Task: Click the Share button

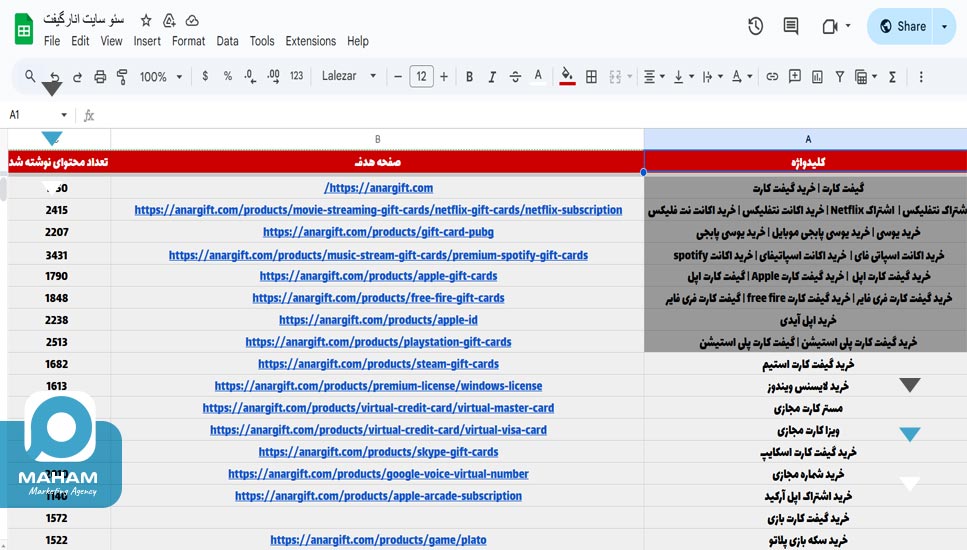Action: (x=902, y=26)
